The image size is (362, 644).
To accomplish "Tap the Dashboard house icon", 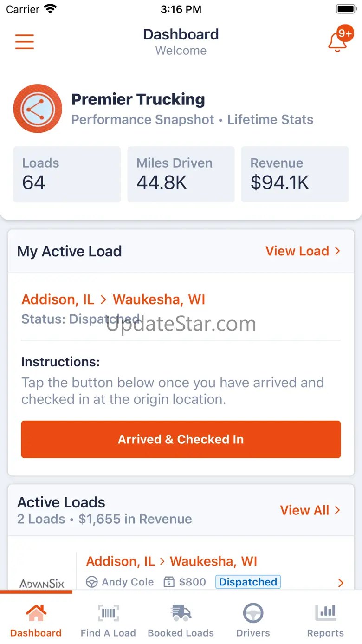I will (x=36, y=613).
